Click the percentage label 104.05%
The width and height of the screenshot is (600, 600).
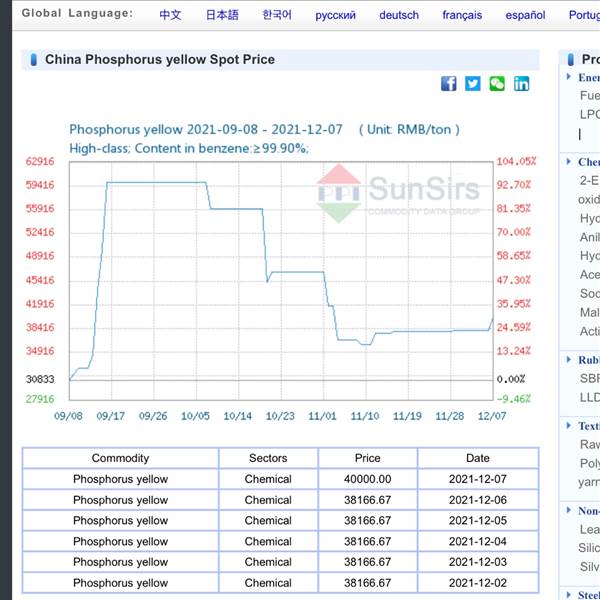(x=516, y=161)
